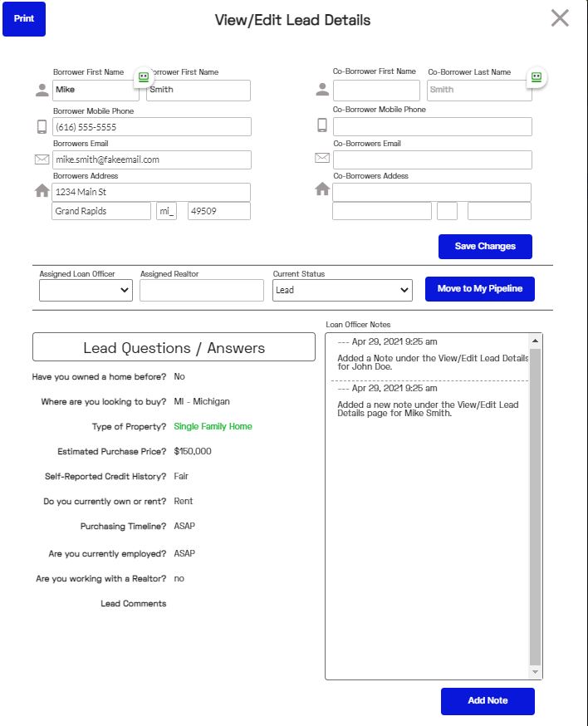Focus the Co-Borrower zip code field
This screenshot has width=588, height=726.
click(x=499, y=211)
